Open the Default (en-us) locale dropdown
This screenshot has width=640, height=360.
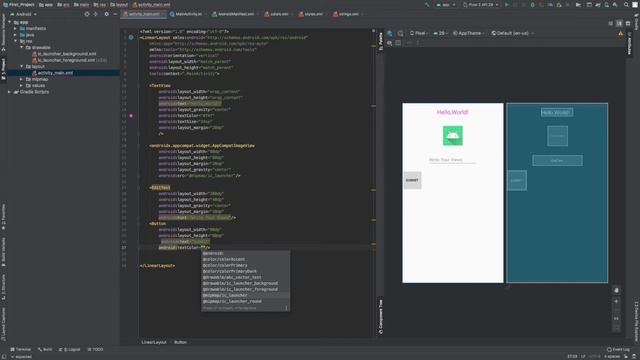click(x=513, y=33)
